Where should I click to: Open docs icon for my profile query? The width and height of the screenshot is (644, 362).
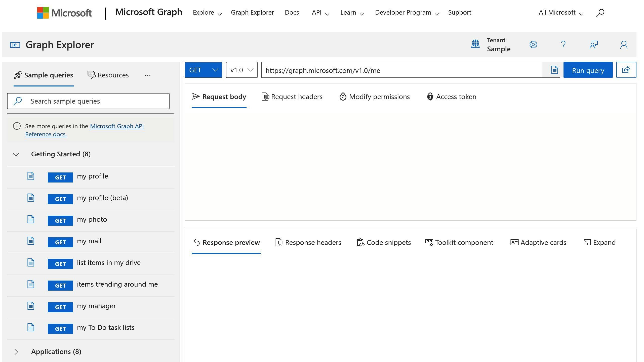tap(31, 176)
